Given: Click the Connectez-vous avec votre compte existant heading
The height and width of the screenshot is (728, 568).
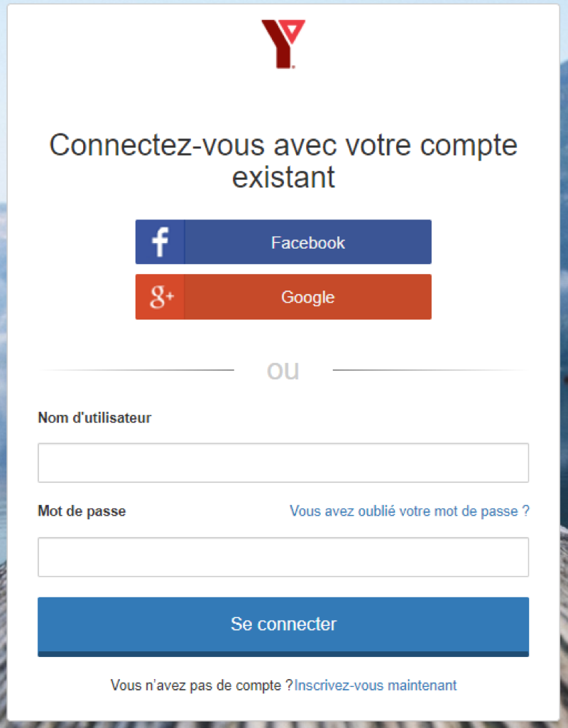Looking at the screenshot, I should [283, 161].
